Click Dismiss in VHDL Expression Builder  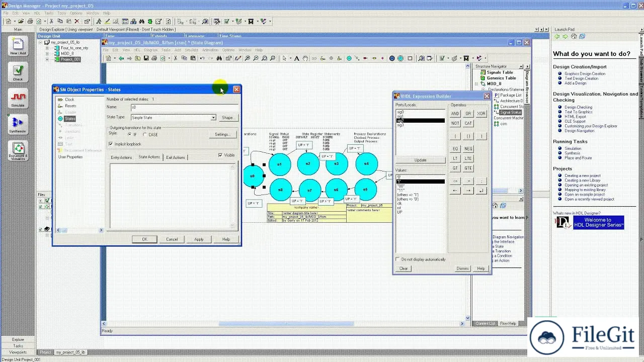point(462,268)
